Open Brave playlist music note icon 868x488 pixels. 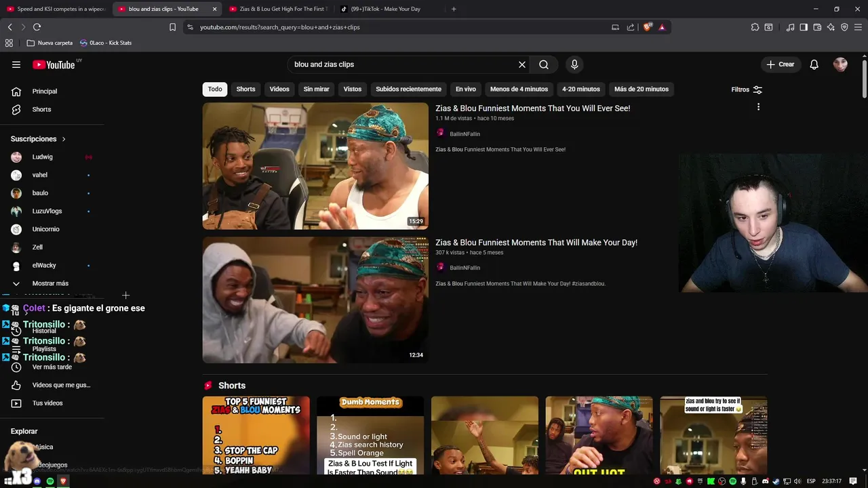coord(790,27)
